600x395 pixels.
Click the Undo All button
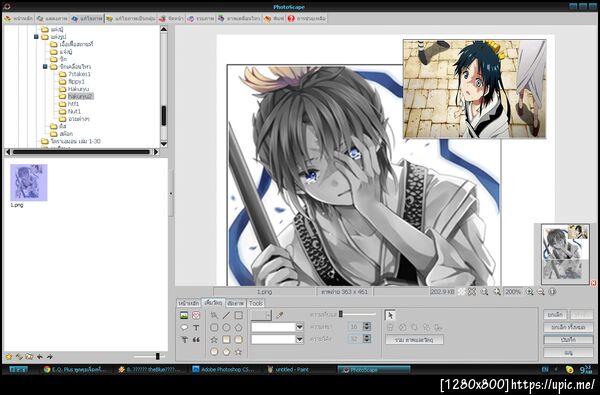point(568,328)
